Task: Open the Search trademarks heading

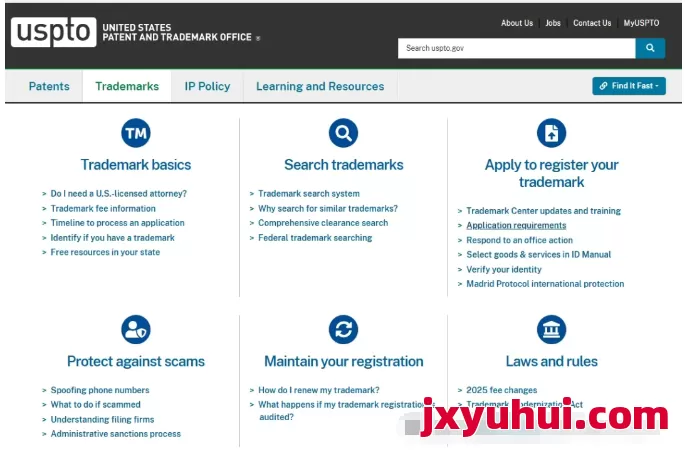Action: (344, 165)
